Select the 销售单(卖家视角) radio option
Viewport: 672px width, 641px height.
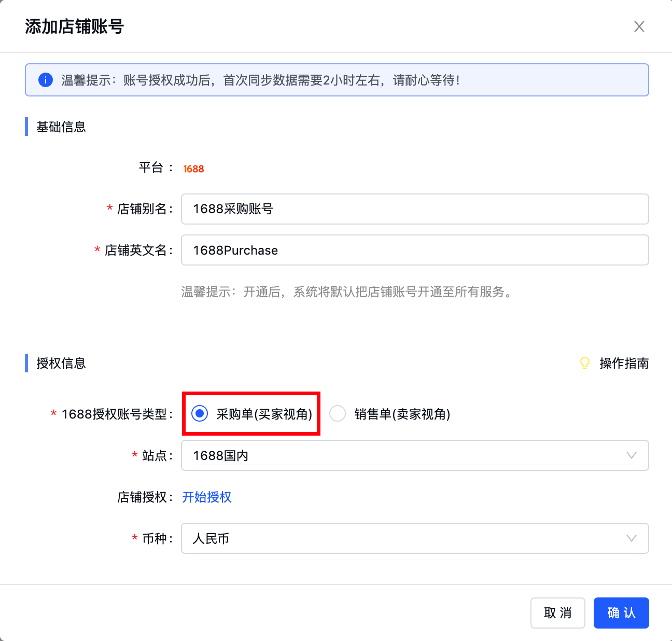click(338, 414)
